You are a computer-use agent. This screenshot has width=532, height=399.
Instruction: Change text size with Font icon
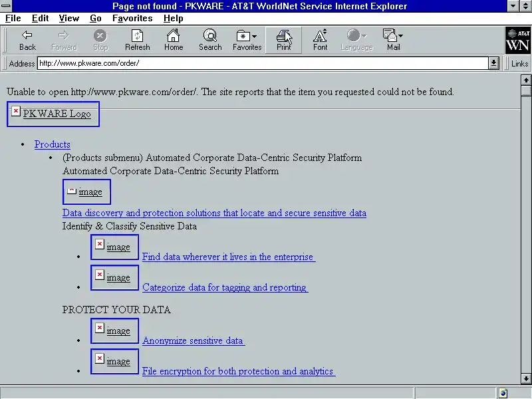click(x=320, y=40)
